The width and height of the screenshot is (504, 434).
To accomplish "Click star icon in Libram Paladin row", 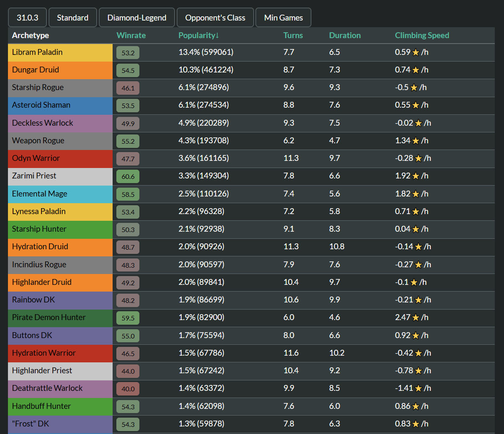I will pyautogui.click(x=416, y=52).
